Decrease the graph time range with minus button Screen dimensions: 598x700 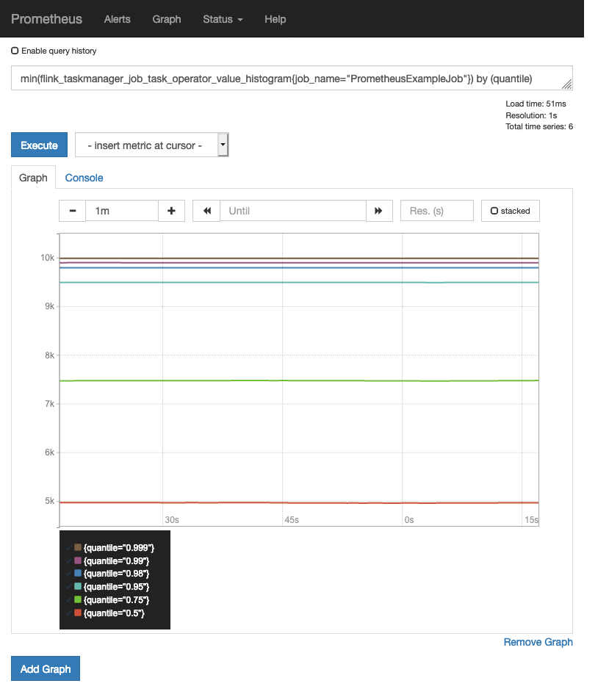[73, 211]
